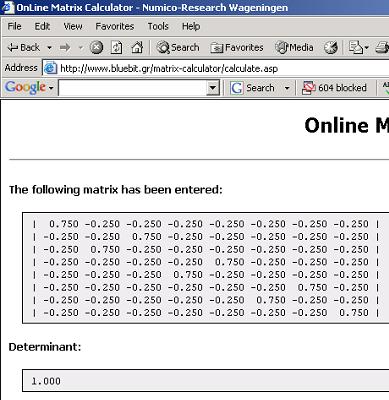Click the Google toolbar Search button
The height and width of the screenshot is (400, 389).
[x=253, y=88]
